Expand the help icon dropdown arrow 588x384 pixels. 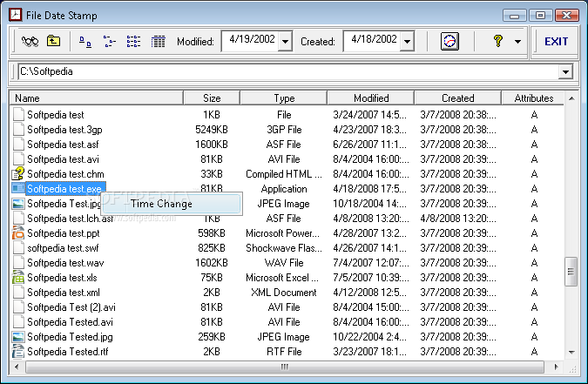coord(517,41)
